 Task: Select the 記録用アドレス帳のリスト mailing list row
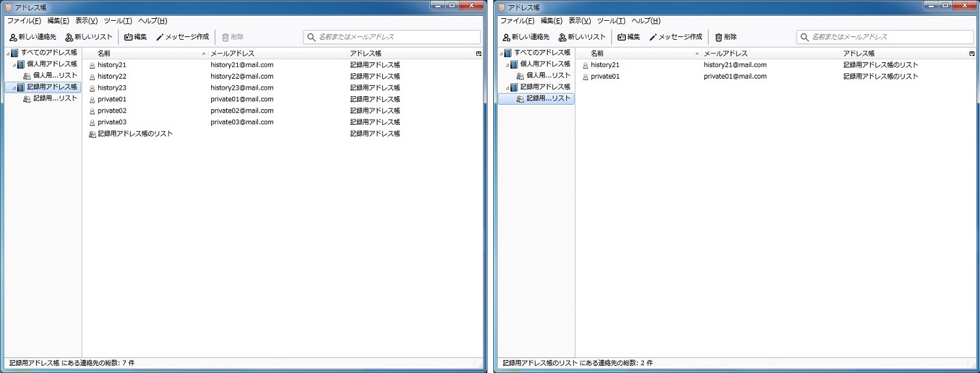pos(135,134)
